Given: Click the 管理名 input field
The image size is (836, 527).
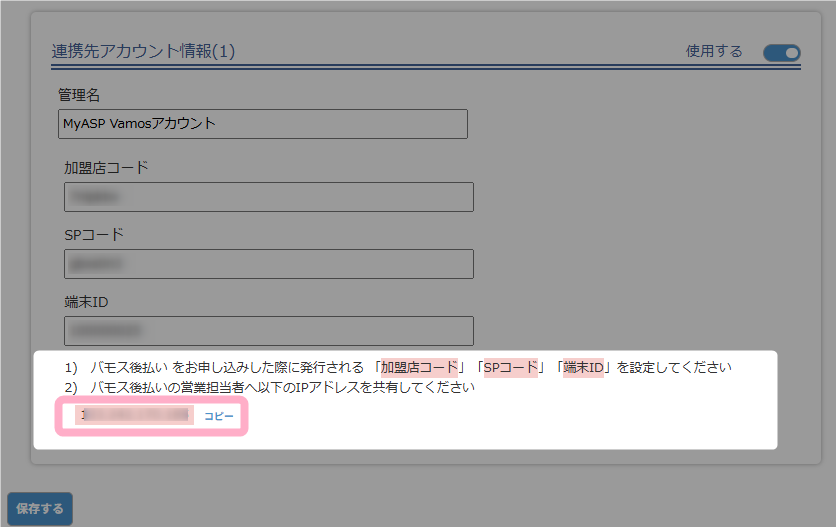Looking at the screenshot, I should click(x=263, y=124).
